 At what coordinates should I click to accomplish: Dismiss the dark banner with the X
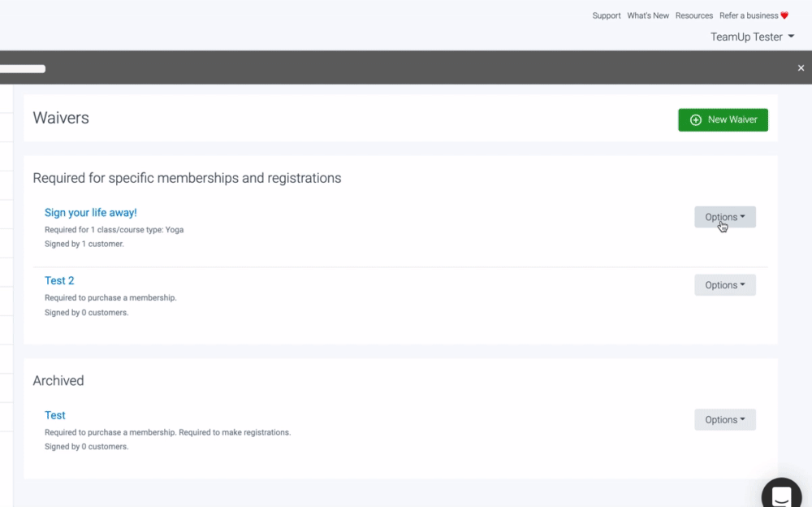[x=801, y=68]
